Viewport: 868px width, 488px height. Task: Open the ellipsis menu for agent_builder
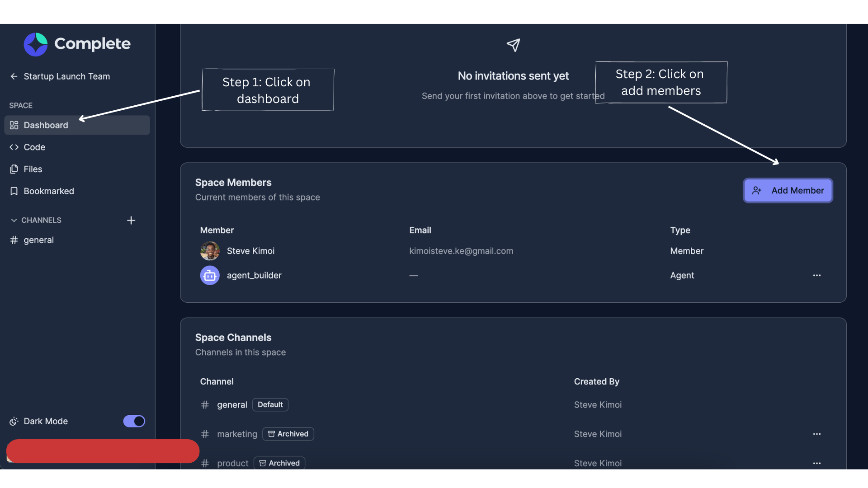coord(816,275)
